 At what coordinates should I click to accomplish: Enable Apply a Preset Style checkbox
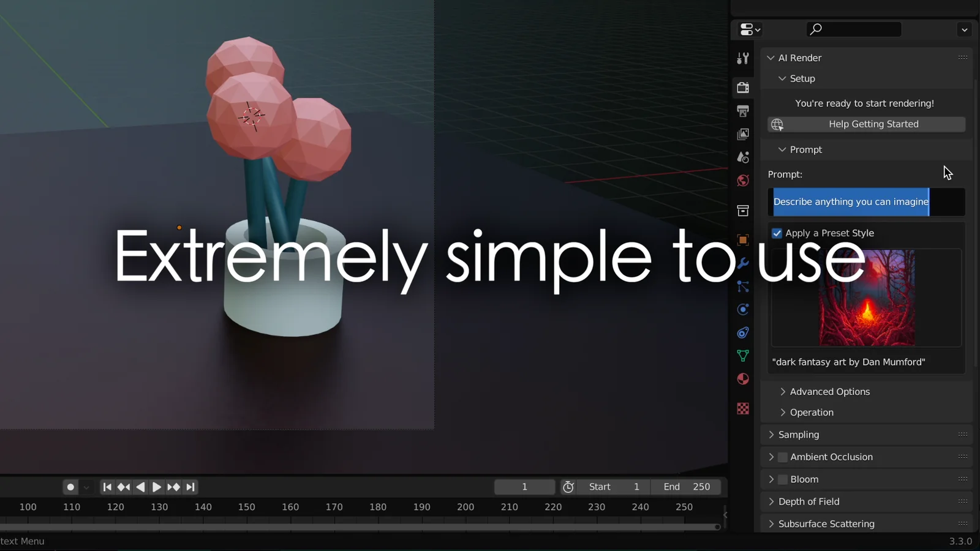[x=777, y=233]
